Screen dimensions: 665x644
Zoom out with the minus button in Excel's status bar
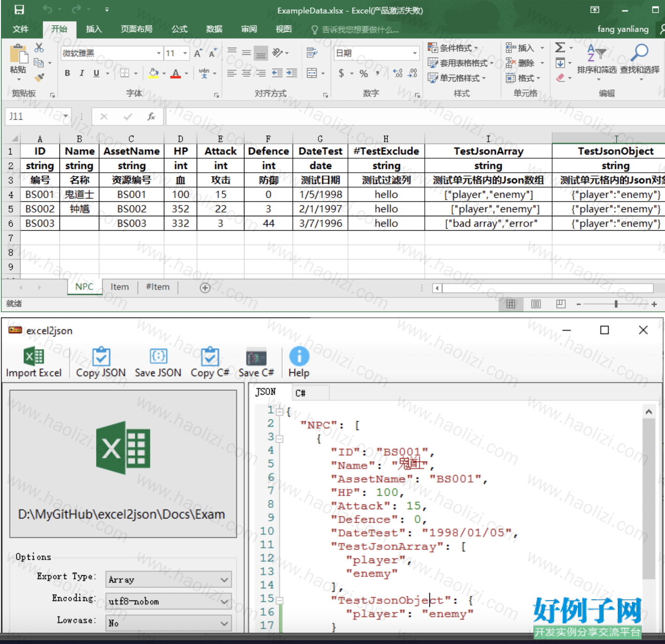tap(579, 304)
